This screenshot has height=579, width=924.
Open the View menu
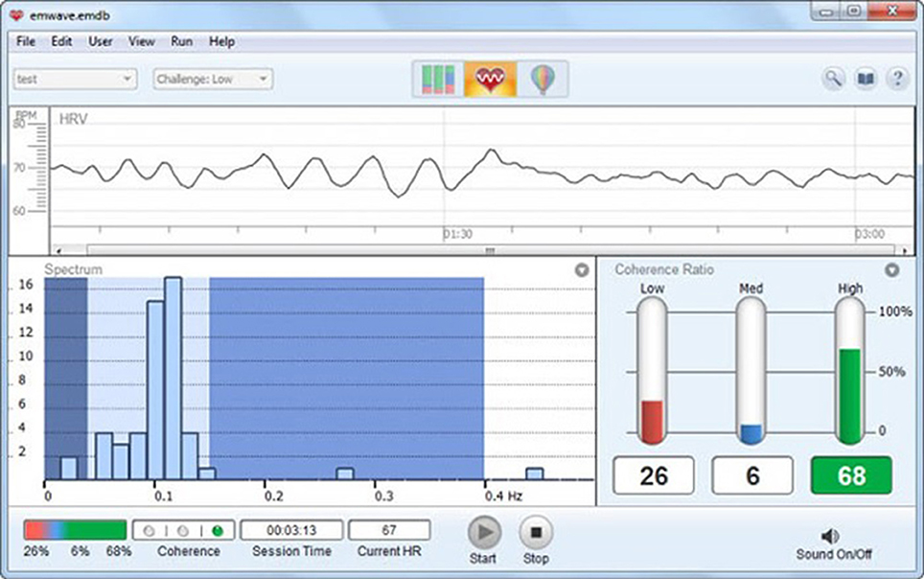pos(142,41)
